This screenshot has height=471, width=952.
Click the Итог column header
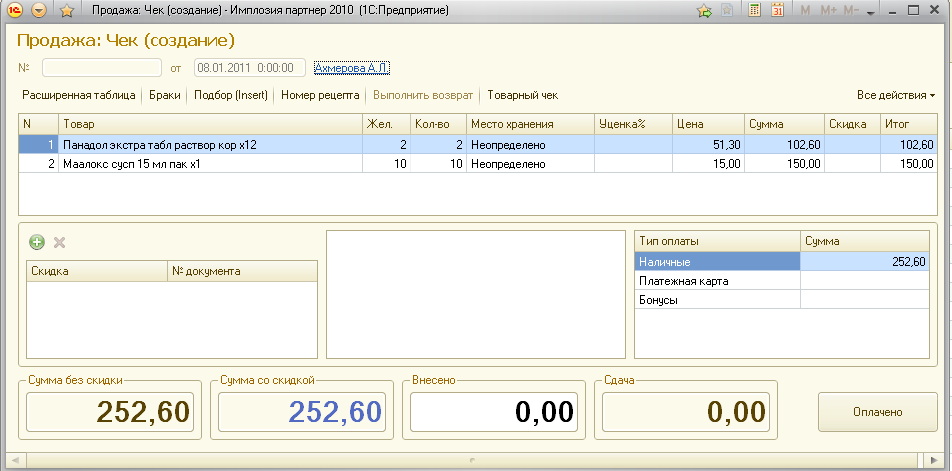tap(908, 124)
